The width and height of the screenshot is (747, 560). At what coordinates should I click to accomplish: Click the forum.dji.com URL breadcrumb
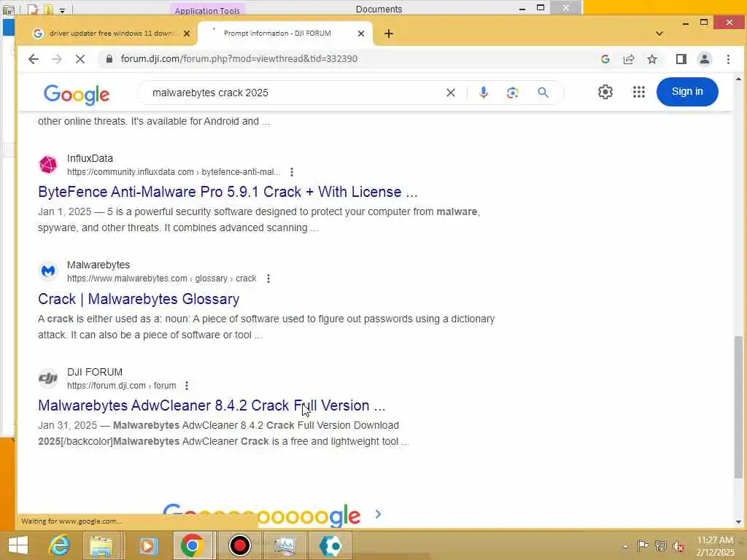122,386
